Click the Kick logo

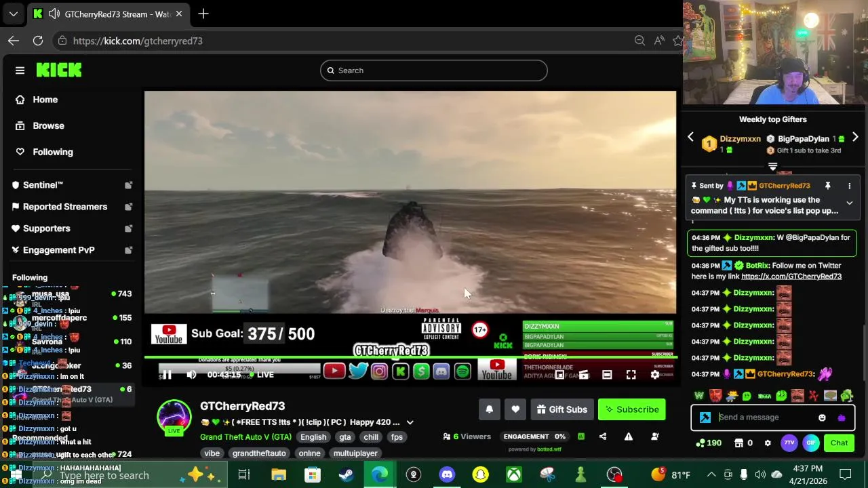[x=59, y=70]
